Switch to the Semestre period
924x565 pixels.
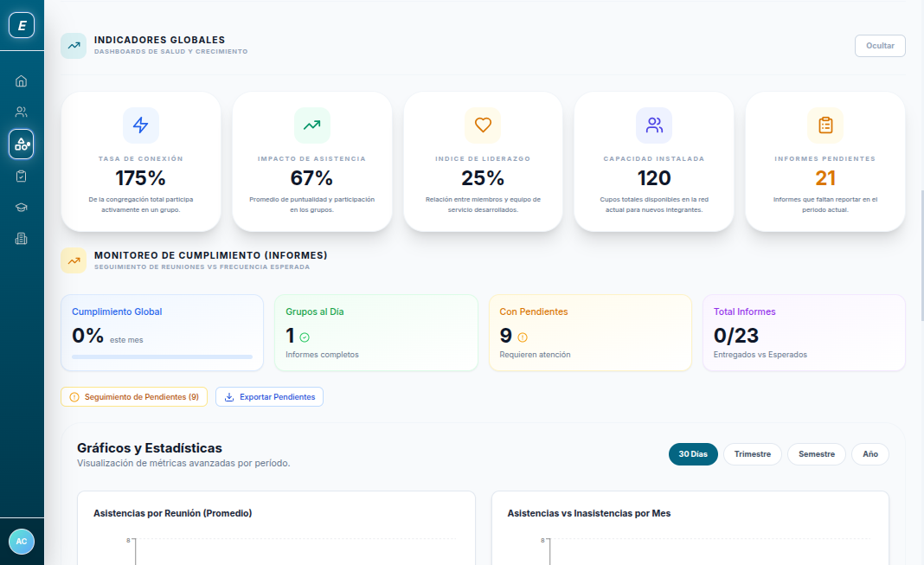(x=816, y=454)
